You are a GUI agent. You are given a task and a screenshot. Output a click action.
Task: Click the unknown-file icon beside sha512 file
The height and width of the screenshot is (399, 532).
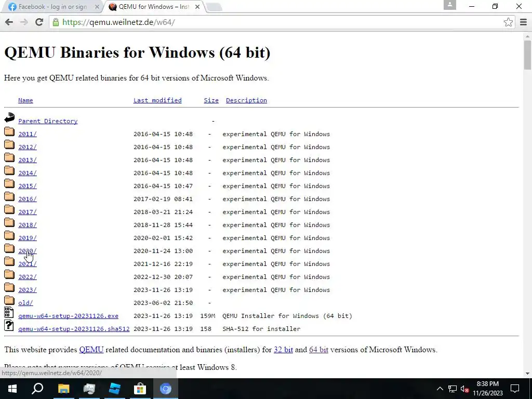tap(9, 325)
